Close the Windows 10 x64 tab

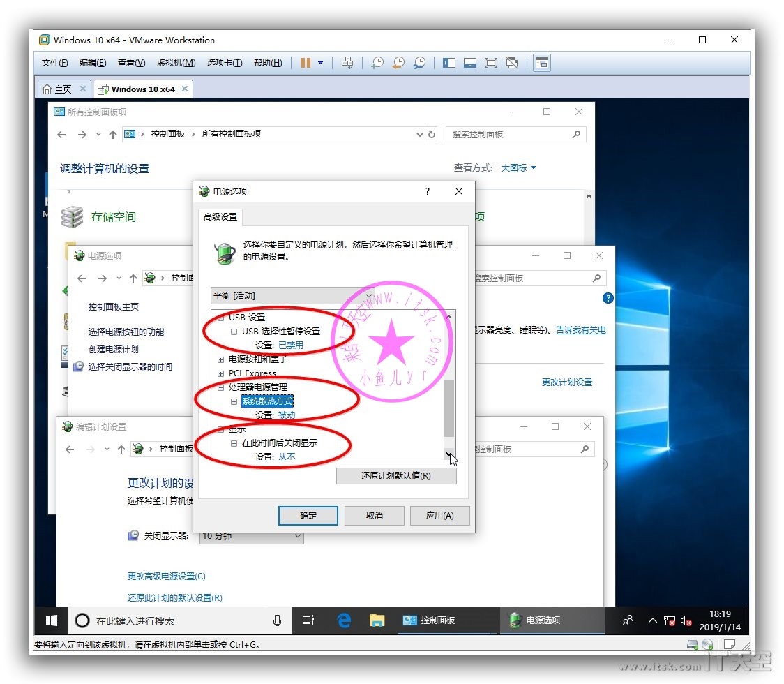(x=185, y=89)
